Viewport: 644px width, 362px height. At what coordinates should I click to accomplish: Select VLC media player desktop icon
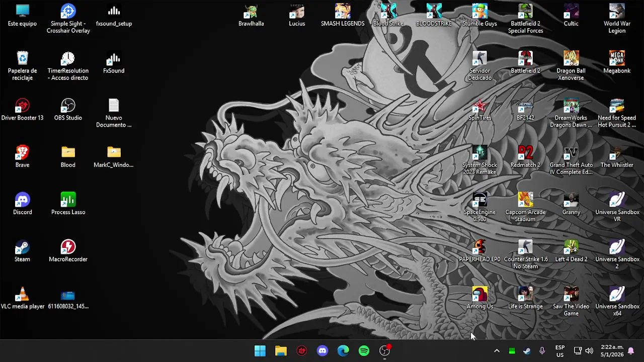point(22,299)
